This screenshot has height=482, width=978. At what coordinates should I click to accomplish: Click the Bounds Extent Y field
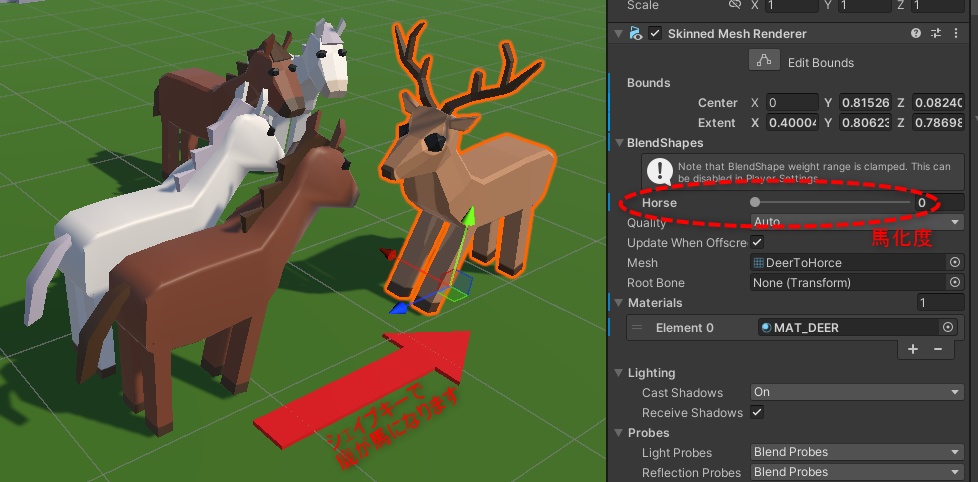(x=865, y=123)
